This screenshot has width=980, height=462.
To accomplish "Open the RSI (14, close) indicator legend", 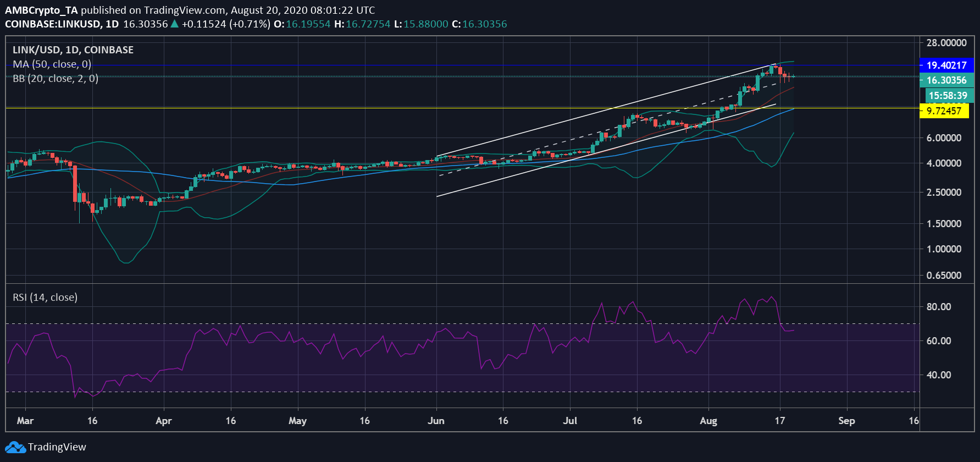I will tap(45, 298).
